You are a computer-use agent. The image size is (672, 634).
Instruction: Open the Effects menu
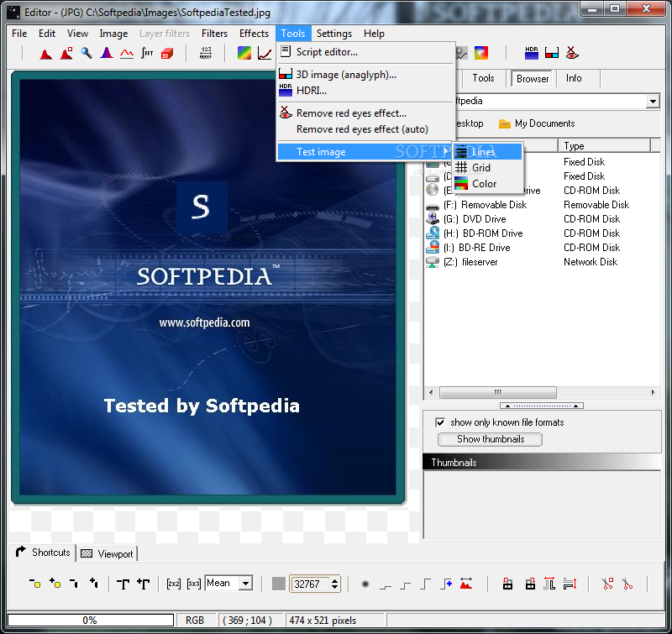[x=255, y=34]
